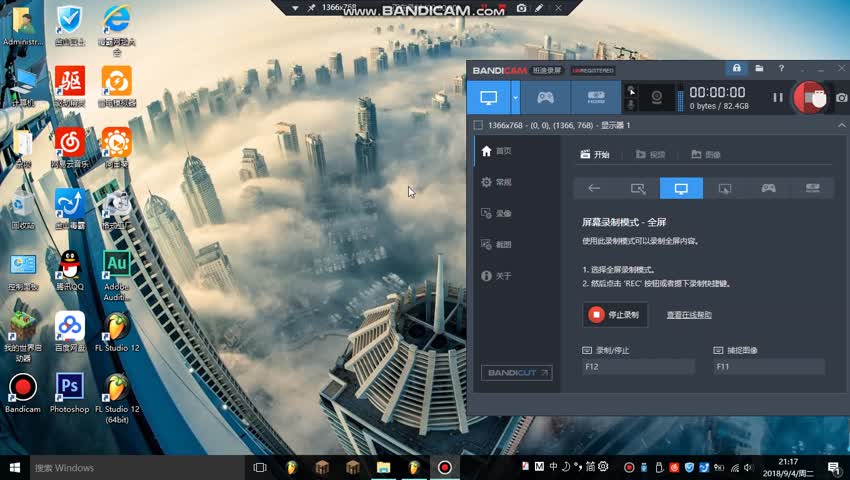Click the UNREGISTERED badge

593,71
